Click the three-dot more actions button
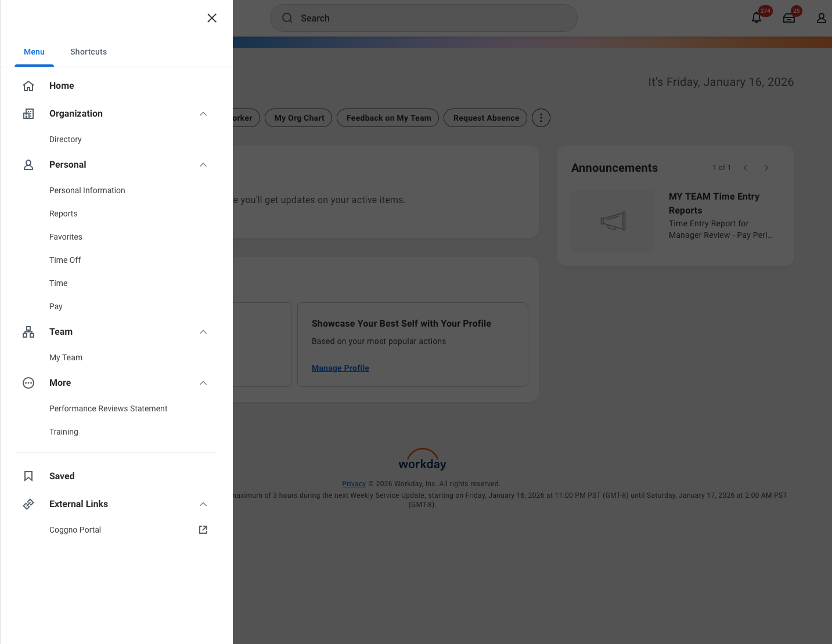The image size is (832, 644). point(541,118)
